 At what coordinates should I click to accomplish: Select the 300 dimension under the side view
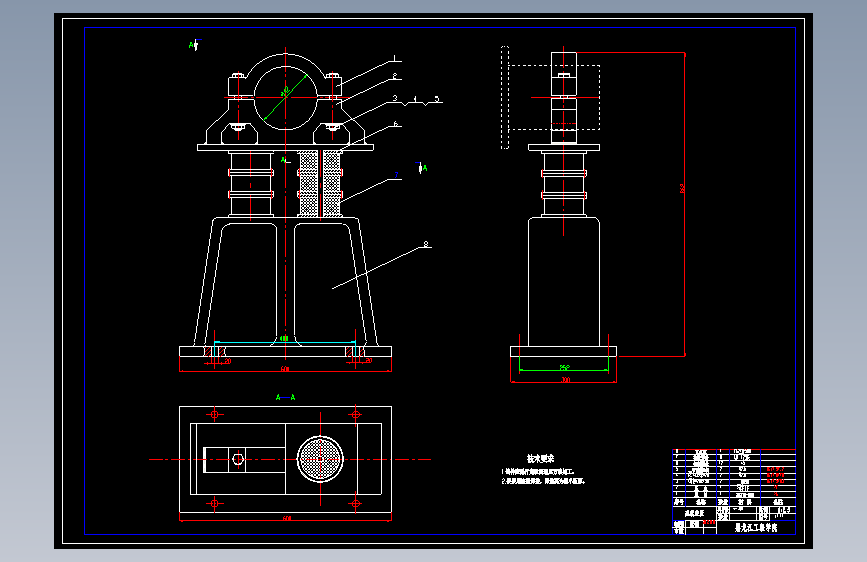(565, 379)
